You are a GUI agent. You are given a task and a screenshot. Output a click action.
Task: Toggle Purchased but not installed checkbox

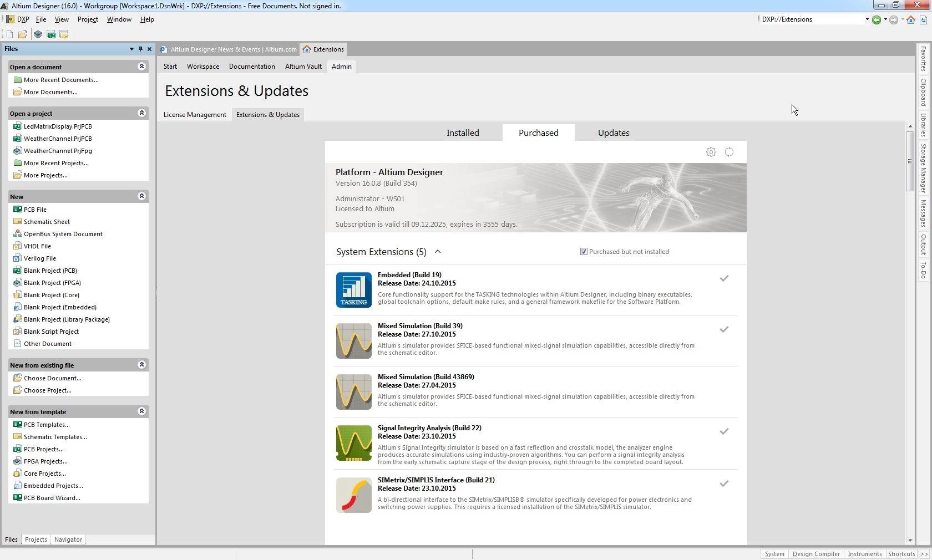coord(584,251)
